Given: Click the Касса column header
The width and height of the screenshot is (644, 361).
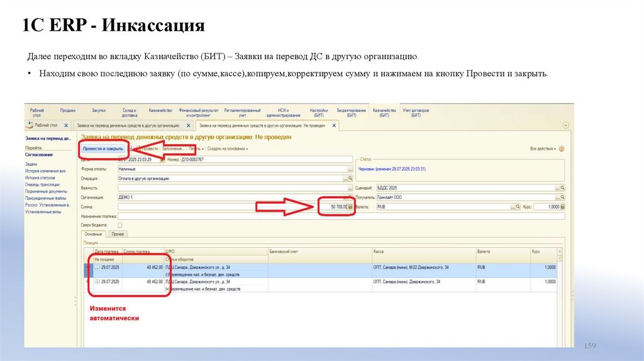Looking at the screenshot, I should click(423, 252).
